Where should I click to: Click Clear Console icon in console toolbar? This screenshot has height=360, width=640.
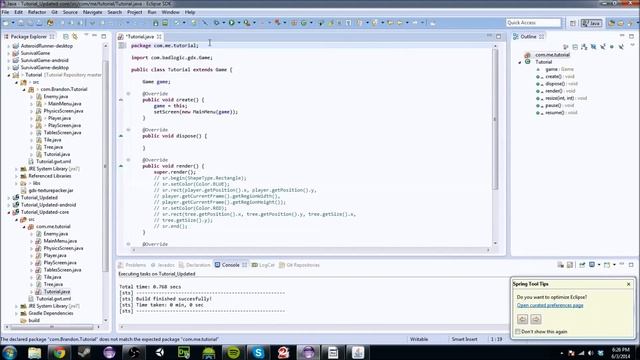pos(560,265)
